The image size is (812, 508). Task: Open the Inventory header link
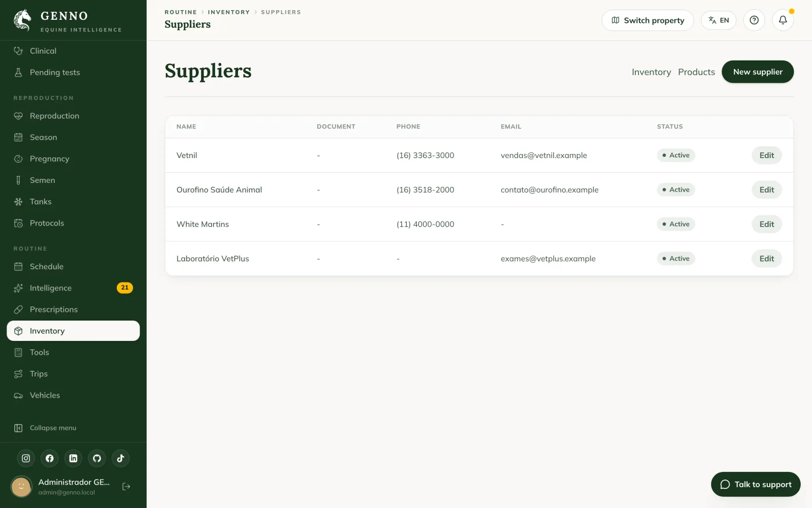(x=651, y=72)
